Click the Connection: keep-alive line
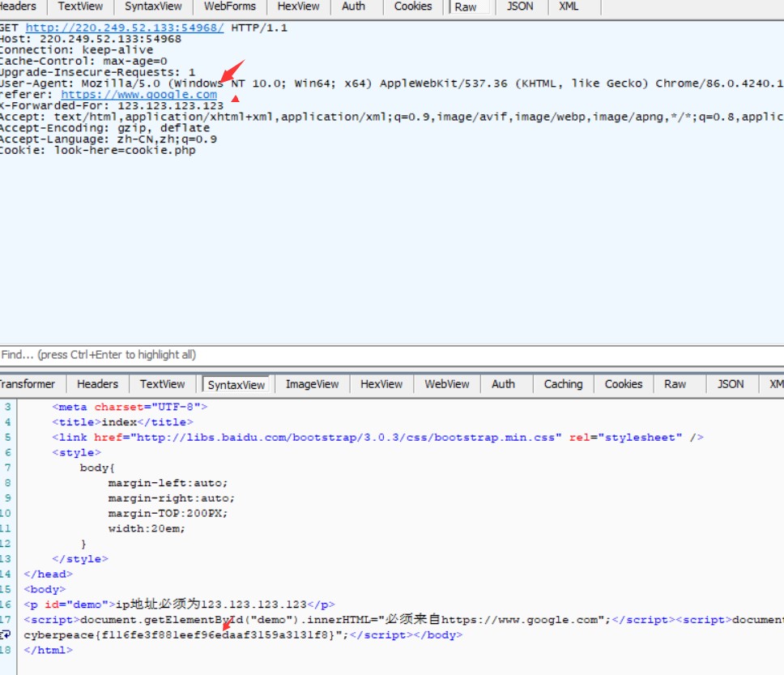Screen dimensions: 784x675 coord(76,50)
